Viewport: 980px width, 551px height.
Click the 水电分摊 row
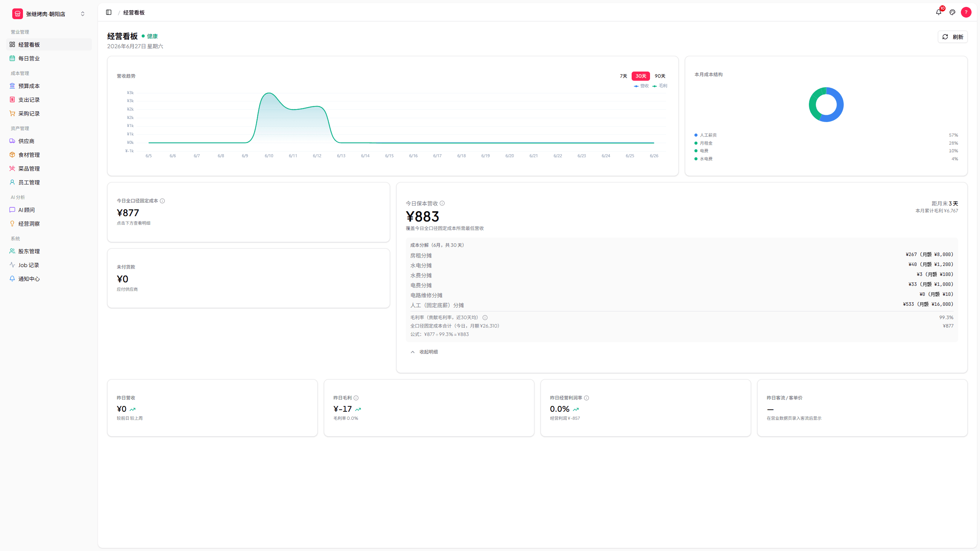point(682,265)
